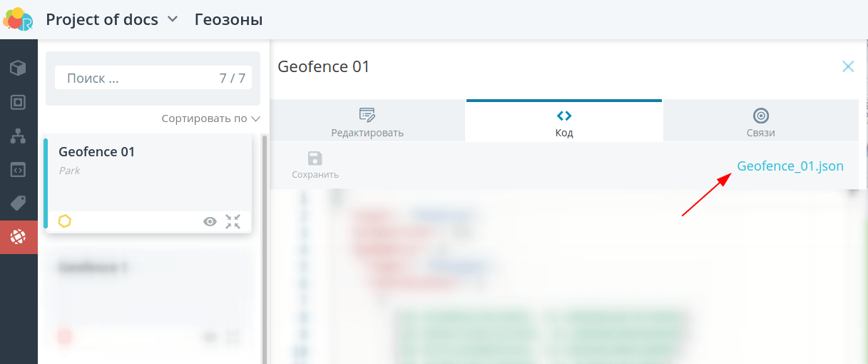The image size is (868, 364).
Task: Select the Код tab
Action: [x=563, y=121]
